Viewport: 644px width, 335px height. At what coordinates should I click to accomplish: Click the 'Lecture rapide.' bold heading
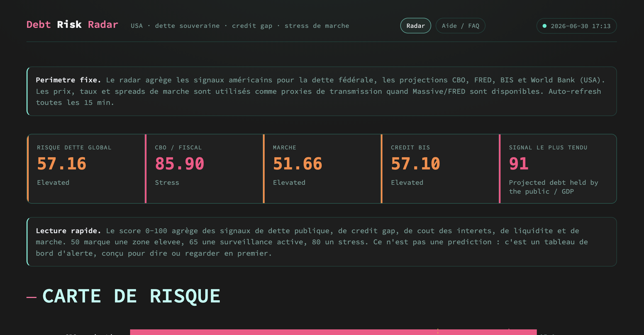point(68,231)
